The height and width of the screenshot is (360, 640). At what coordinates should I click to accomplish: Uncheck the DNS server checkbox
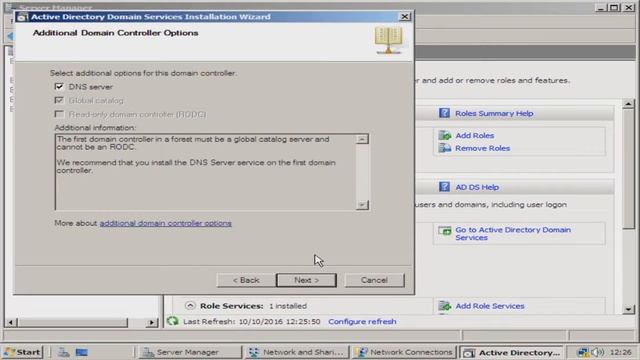point(59,87)
